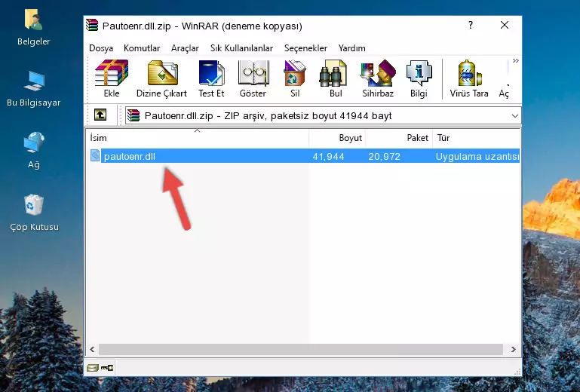Click the 41,944 size value
The image size is (580, 392).
[329, 157]
